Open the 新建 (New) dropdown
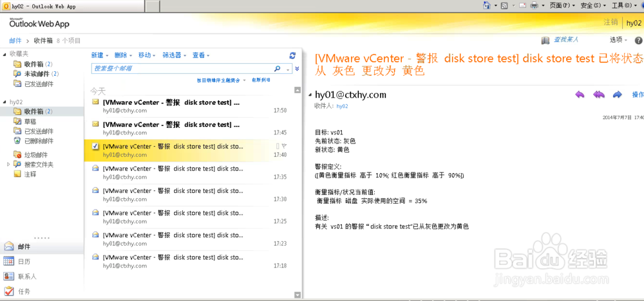This screenshot has width=644, height=301. pos(100,55)
